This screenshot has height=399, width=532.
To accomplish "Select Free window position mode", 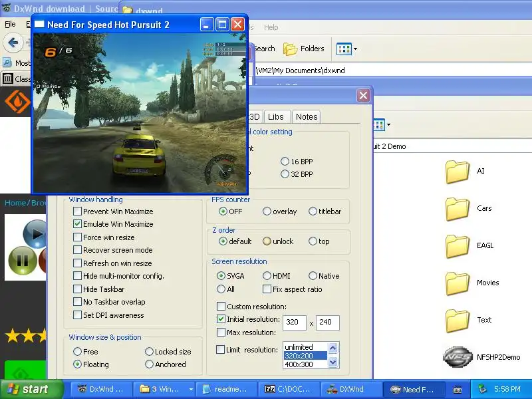I will [x=77, y=352].
